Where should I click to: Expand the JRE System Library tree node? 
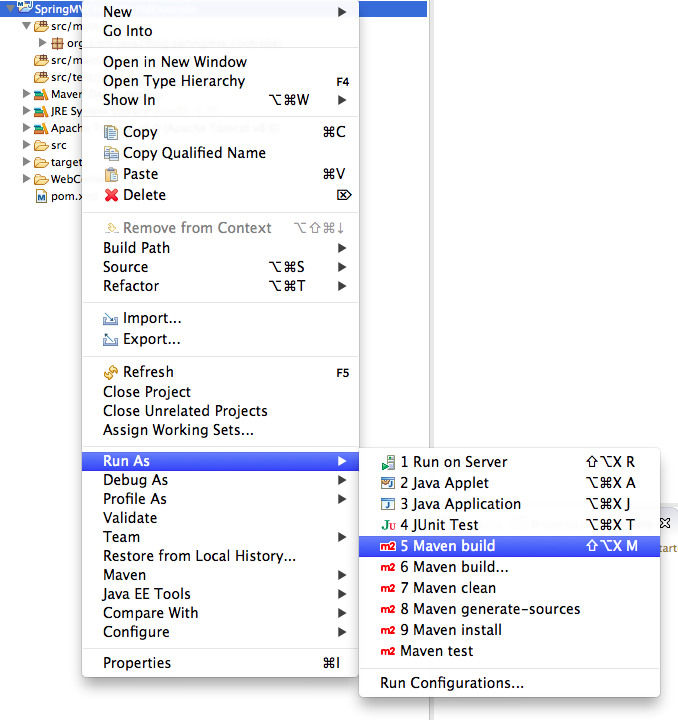click(x=27, y=112)
